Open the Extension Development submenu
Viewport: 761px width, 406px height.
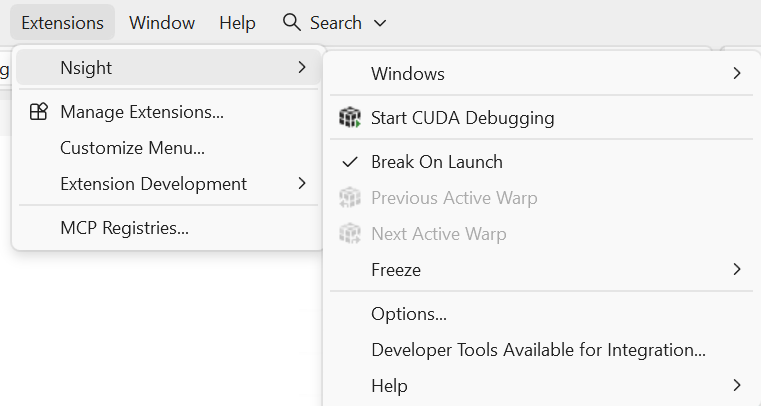(168, 184)
